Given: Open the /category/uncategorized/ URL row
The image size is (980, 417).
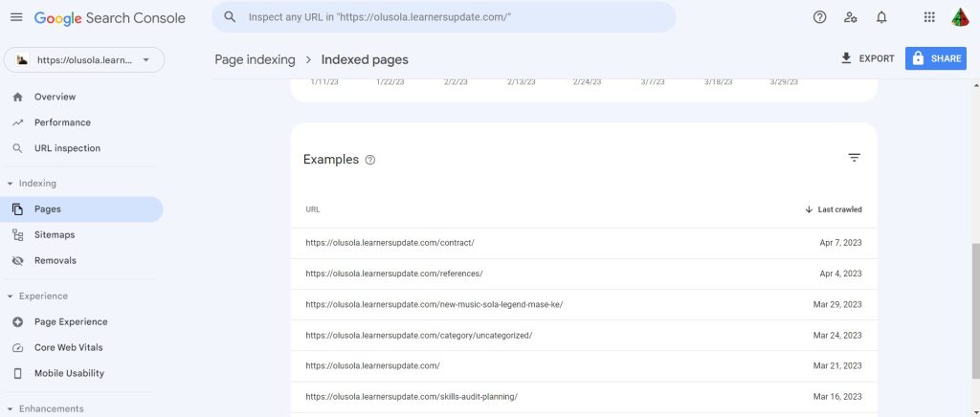Looking at the screenshot, I should pos(584,335).
